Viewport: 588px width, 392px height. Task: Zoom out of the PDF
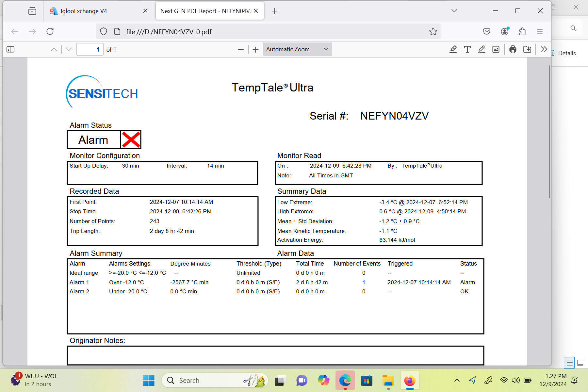tap(241, 49)
